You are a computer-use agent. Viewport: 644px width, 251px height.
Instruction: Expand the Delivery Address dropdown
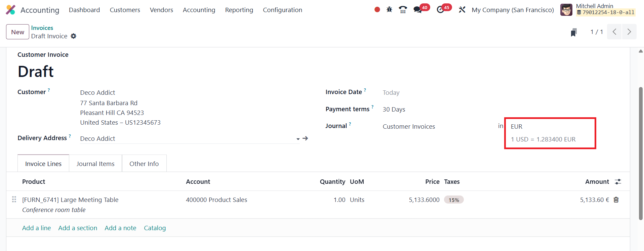point(298,139)
